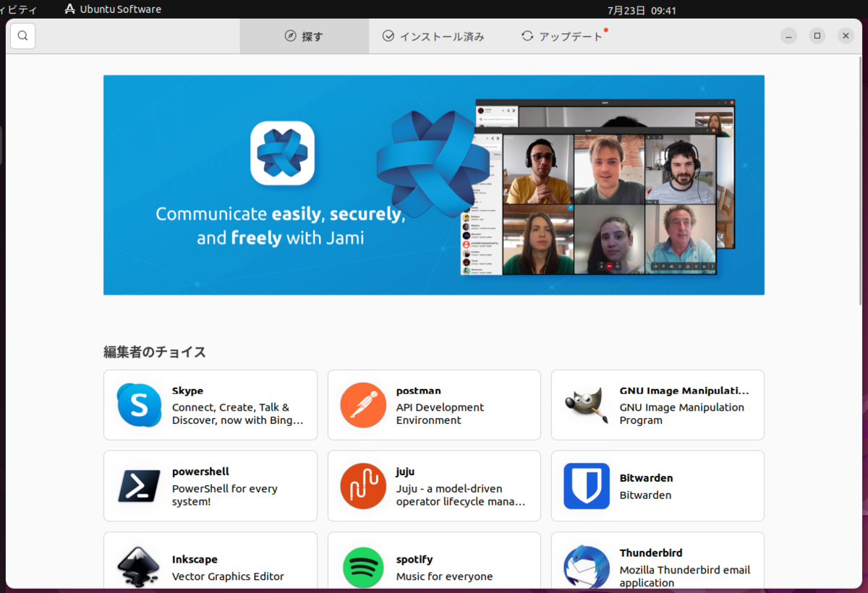868x593 pixels.
Task: Click the 編集者のチョイス heading
Action: [x=155, y=352]
